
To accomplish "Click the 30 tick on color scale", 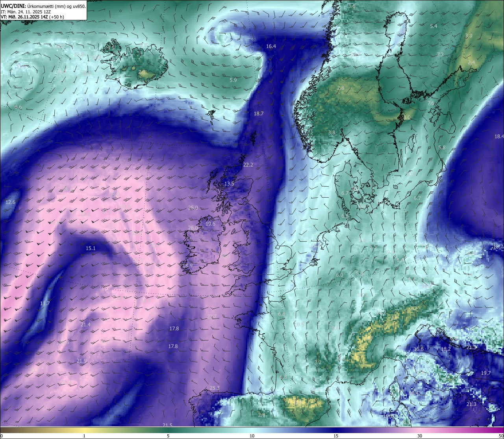I will pyautogui.click(x=420, y=436).
